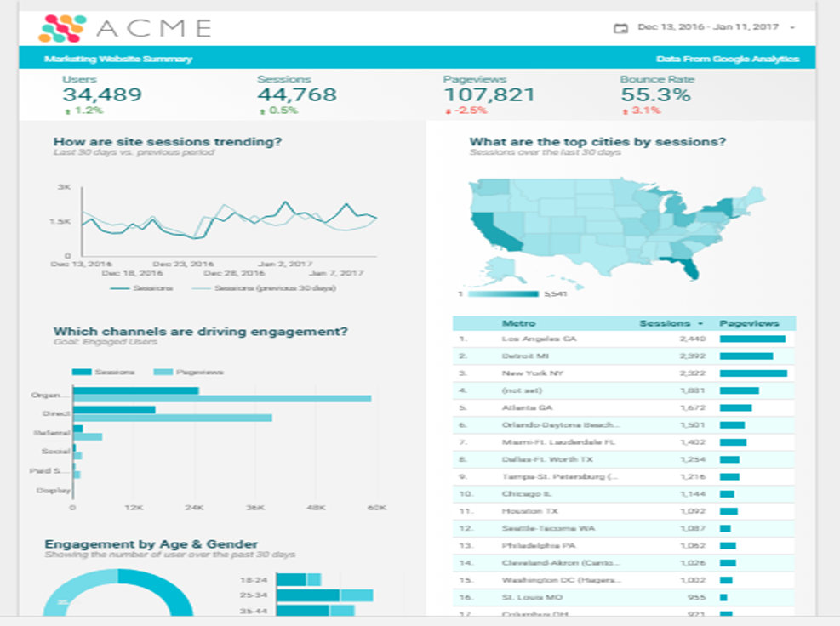This screenshot has height=626, width=840.
Task: Click the Bounce Rate value 55.3%
Action: pyautogui.click(x=655, y=94)
